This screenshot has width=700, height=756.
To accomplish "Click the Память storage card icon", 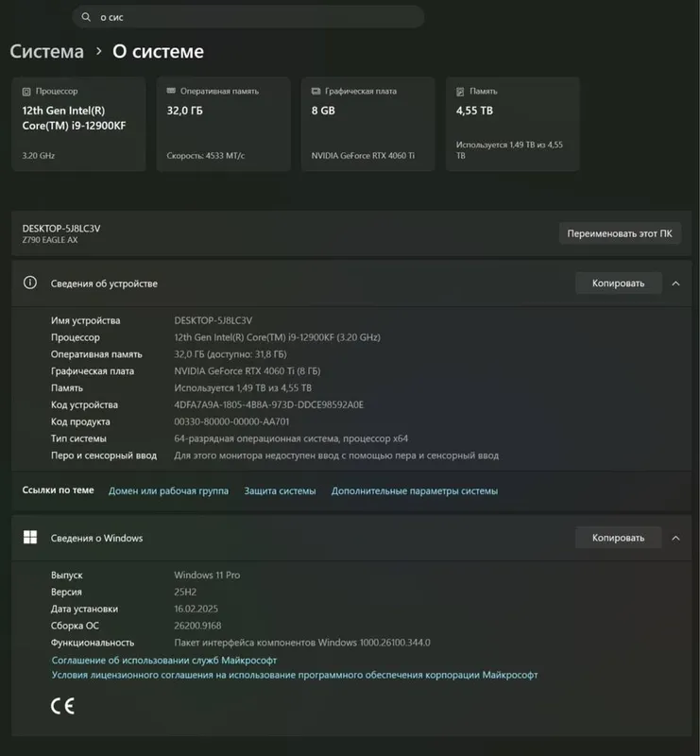I will [460, 91].
